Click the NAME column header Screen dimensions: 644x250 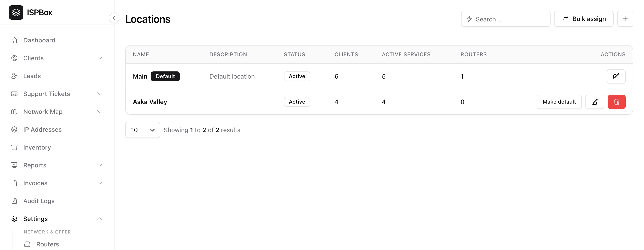141,54
